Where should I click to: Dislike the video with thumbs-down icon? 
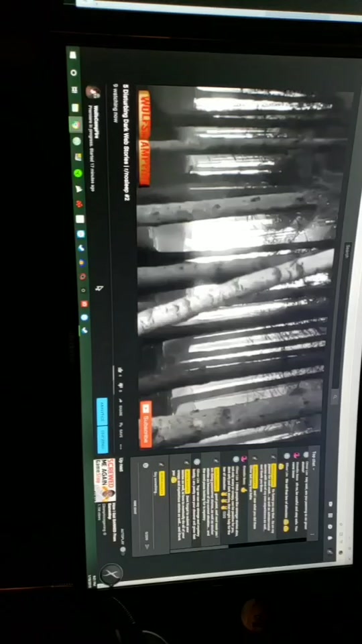click(x=121, y=386)
